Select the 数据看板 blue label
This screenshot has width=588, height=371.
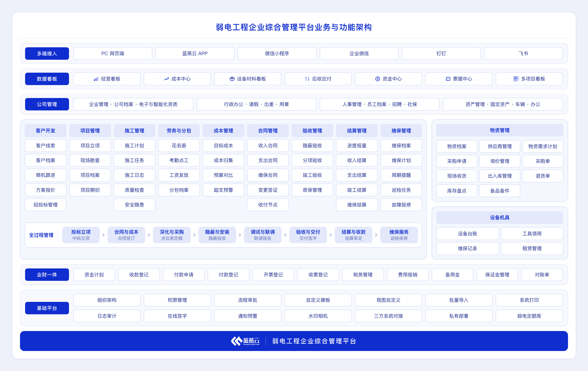point(47,79)
